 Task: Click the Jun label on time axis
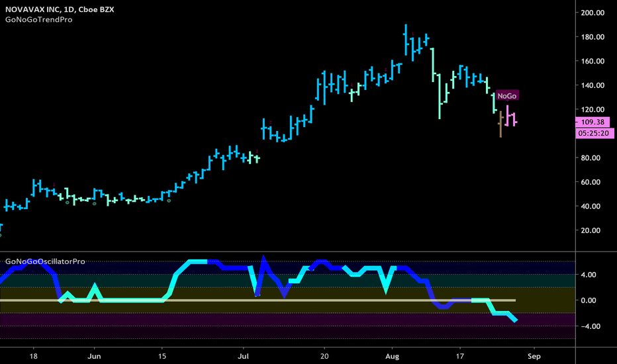94,356
